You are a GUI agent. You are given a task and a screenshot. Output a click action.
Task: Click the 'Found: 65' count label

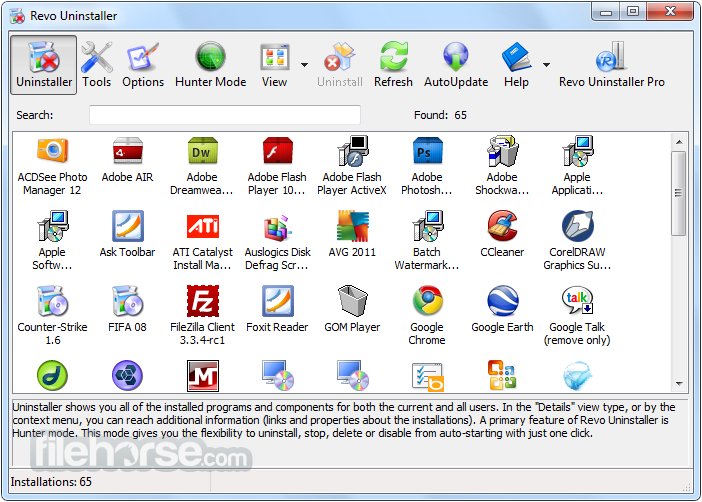click(440, 115)
